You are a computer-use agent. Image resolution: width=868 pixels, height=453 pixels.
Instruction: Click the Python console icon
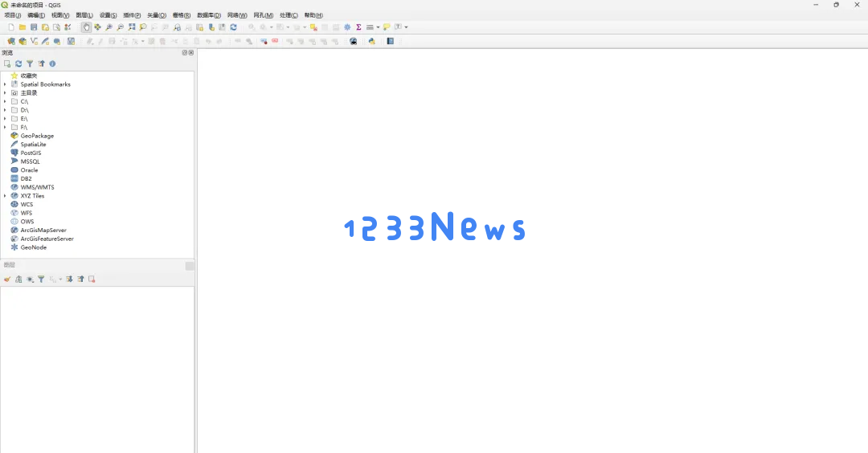371,42
